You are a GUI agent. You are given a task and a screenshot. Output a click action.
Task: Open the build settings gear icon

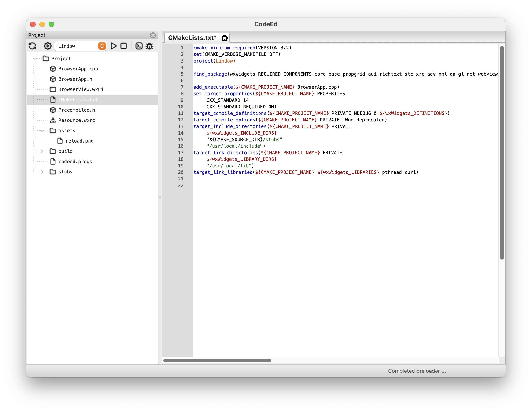(48, 46)
